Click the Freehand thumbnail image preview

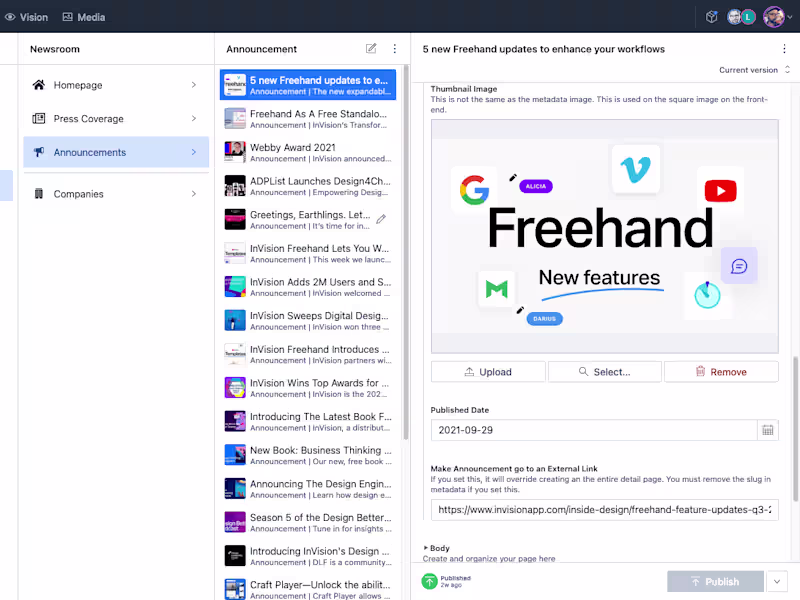click(x=605, y=236)
